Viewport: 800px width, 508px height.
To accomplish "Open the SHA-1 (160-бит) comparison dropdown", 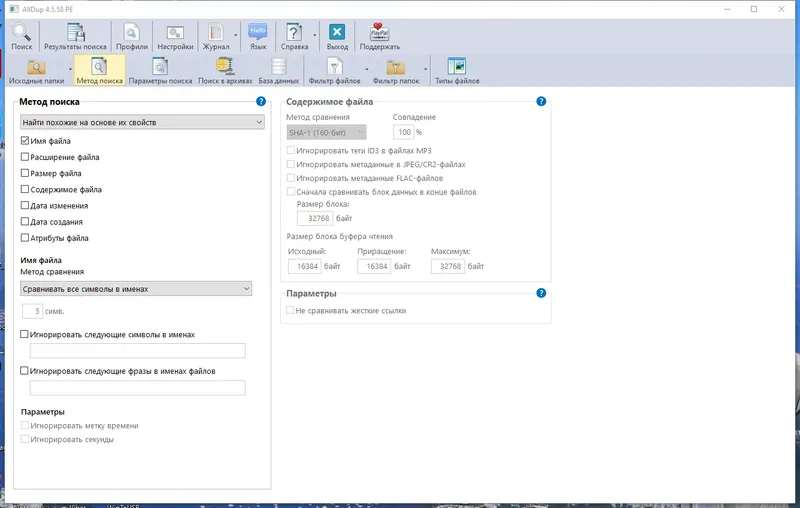I will point(326,133).
